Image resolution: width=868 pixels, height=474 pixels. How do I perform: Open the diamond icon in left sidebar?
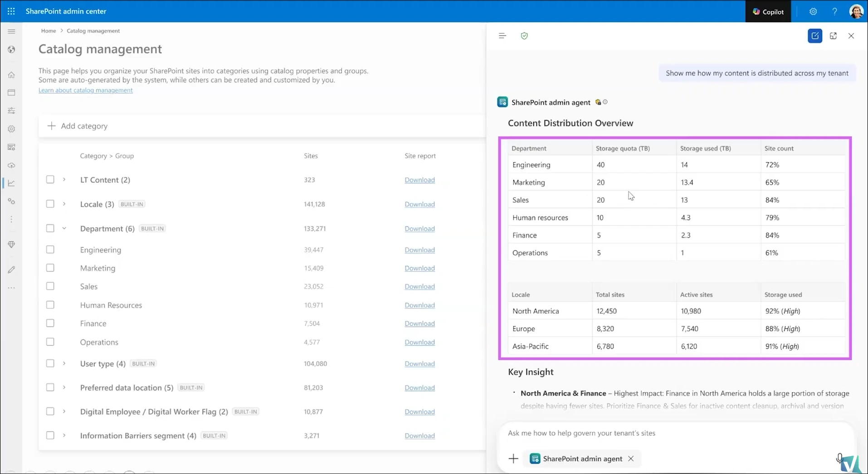[x=11, y=244]
